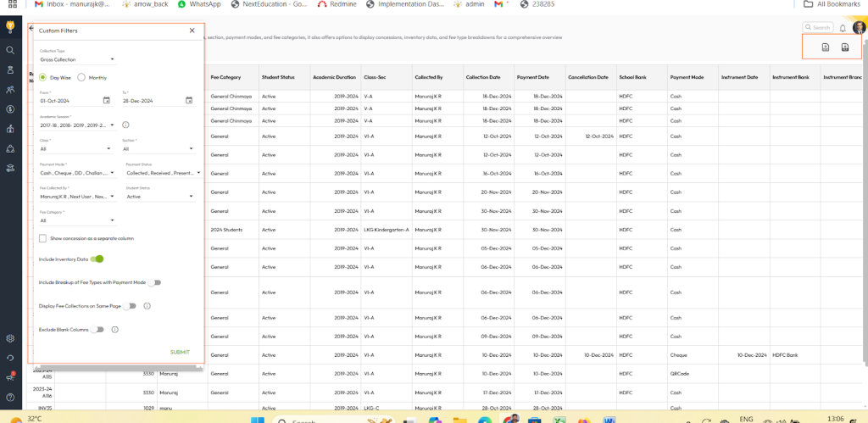
Task: Check Show concession as a separate column
Action: 43,238
